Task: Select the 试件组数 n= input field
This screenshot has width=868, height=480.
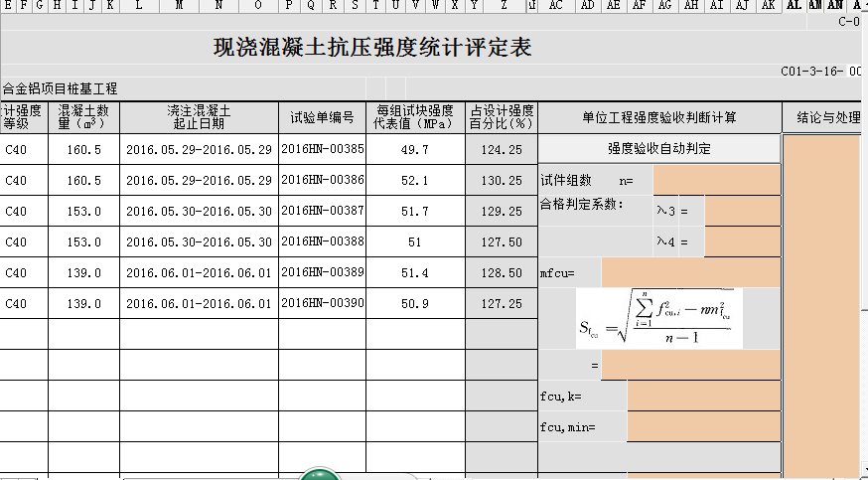Action: click(x=716, y=180)
